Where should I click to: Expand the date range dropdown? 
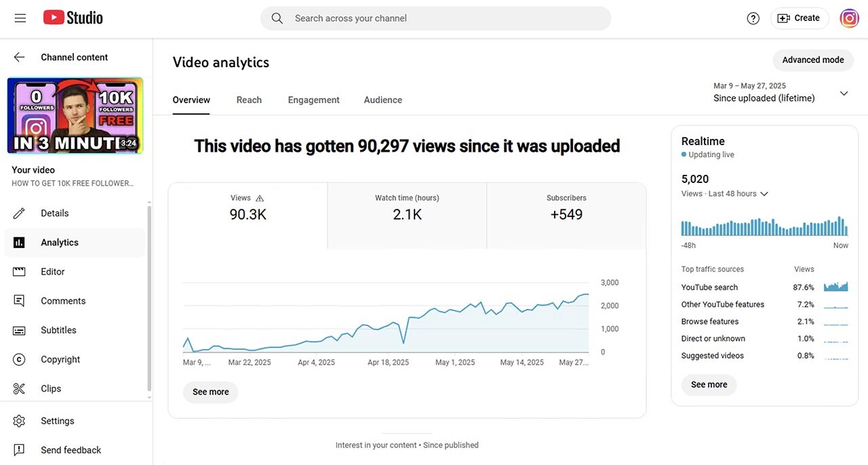[844, 94]
